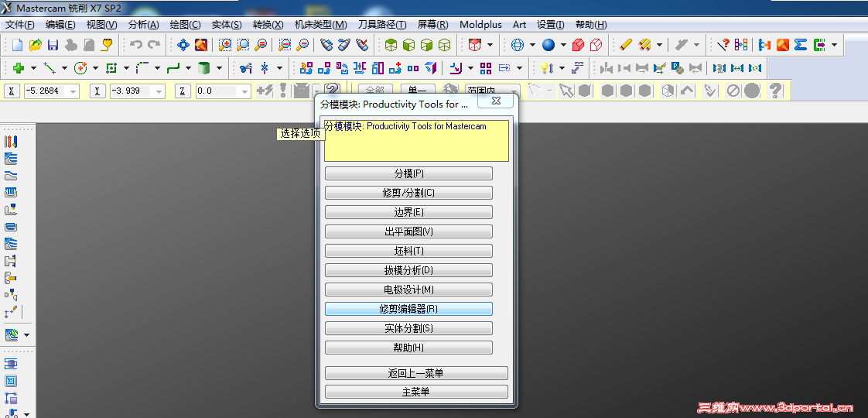Expand the dropdown next to green plus icon
Viewport: 868px width, 418px height.
tap(33, 68)
